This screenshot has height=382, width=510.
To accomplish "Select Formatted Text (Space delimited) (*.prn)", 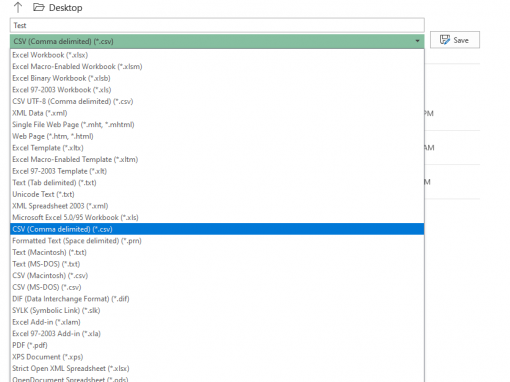I will click(217, 241).
